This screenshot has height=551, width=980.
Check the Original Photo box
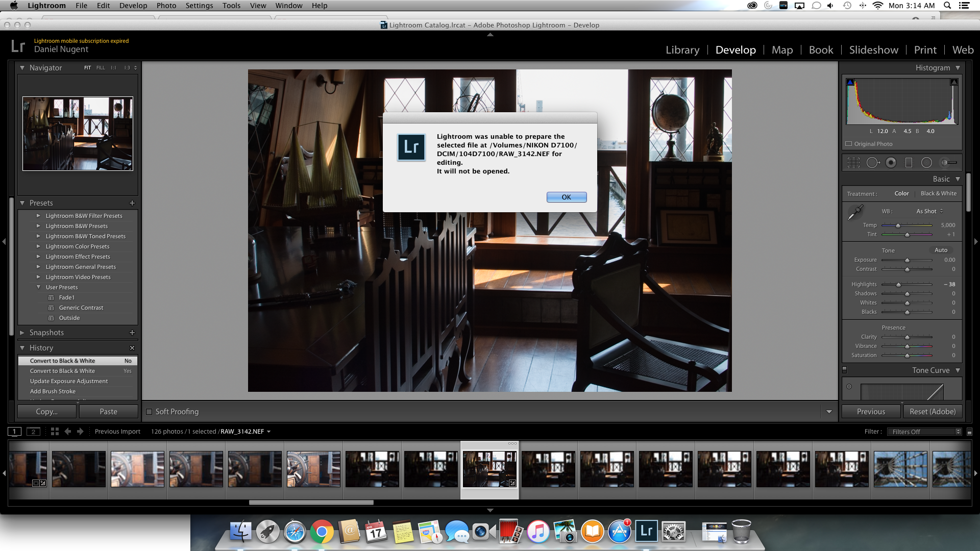point(849,144)
